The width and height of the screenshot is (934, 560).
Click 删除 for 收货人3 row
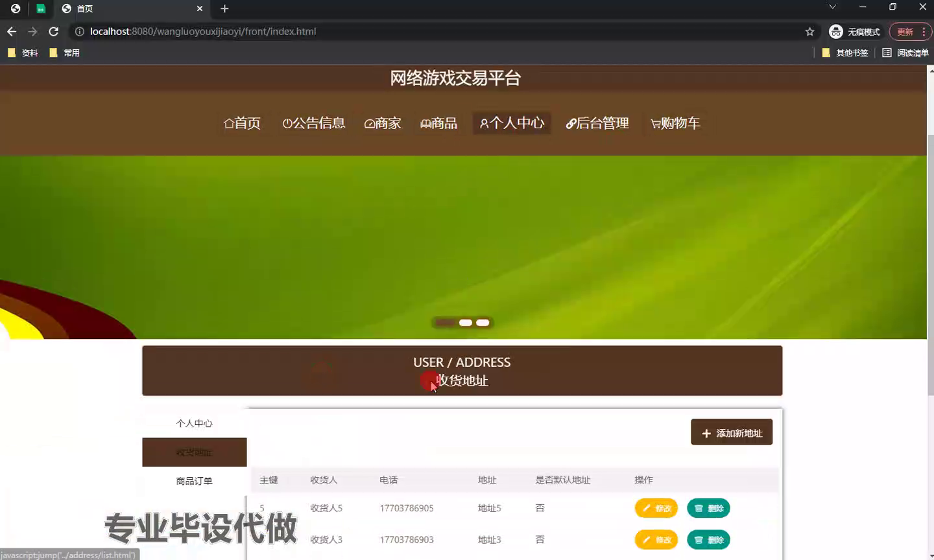[709, 539]
